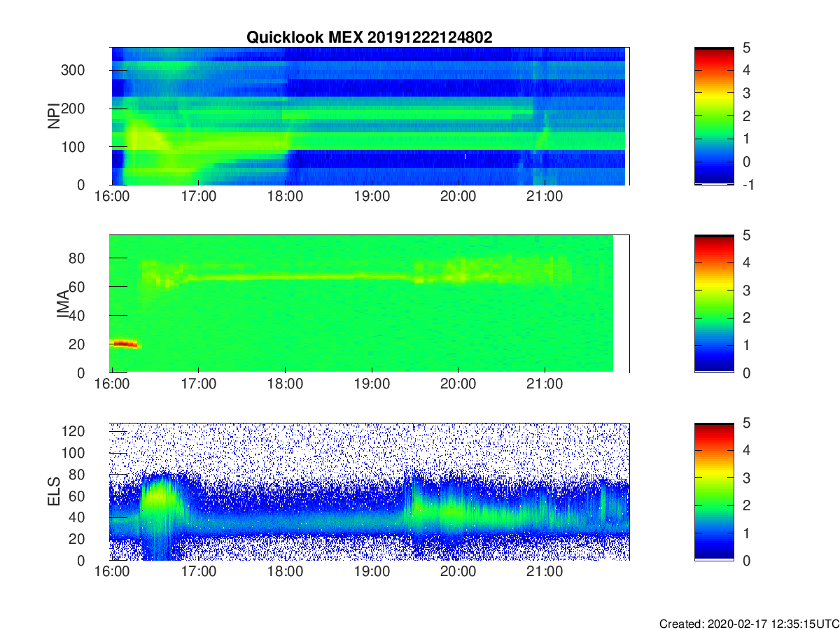Click the 3 label on the IMA colorbar
The height and width of the screenshot is (630, 840).
[745, 290]
